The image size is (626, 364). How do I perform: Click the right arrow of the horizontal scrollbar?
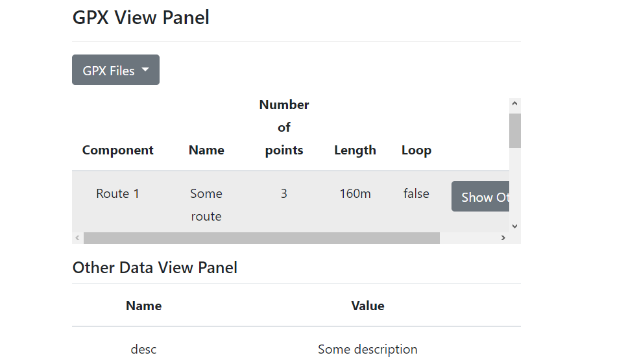[x=503, y=238]
